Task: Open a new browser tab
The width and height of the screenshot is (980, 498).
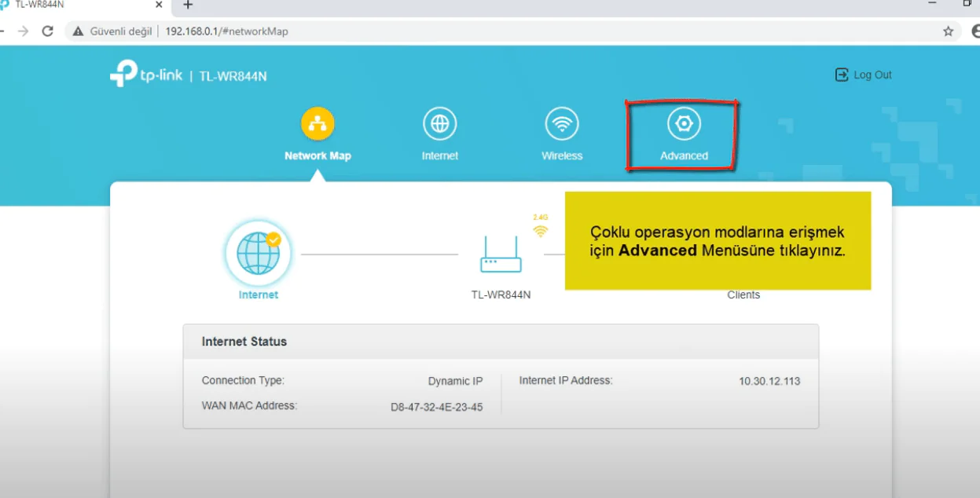Action: pos(188,5)
